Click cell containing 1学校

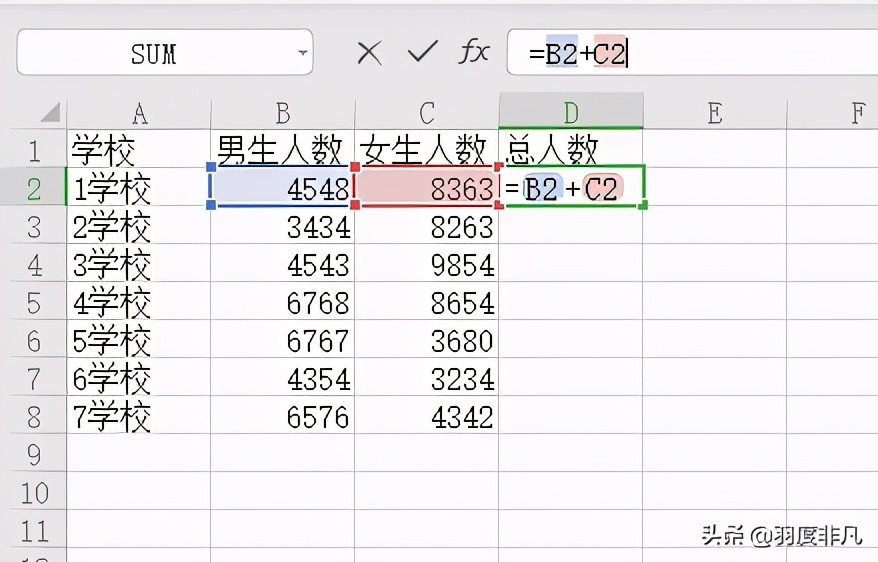coord(139,188)
